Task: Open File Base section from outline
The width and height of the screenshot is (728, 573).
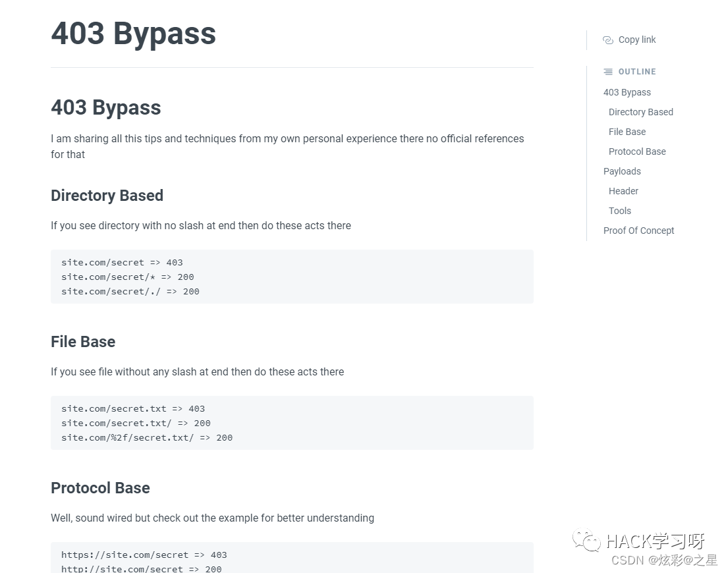Action: point(627,132)
